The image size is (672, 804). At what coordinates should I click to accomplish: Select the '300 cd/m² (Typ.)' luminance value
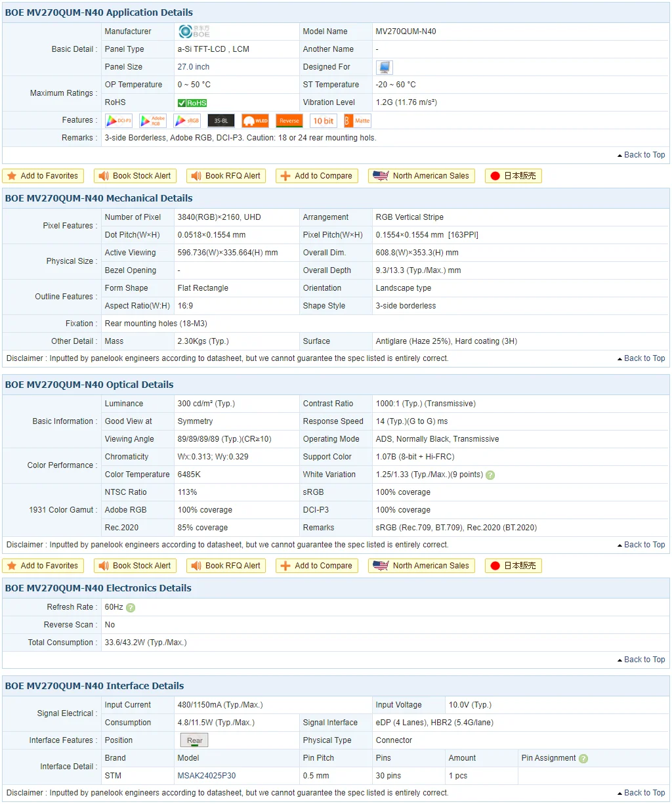click(x=206, y=404)
